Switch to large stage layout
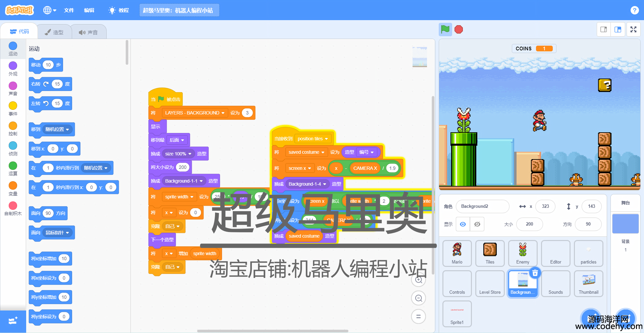Viewport: 644px width, 333px height. 618,30
